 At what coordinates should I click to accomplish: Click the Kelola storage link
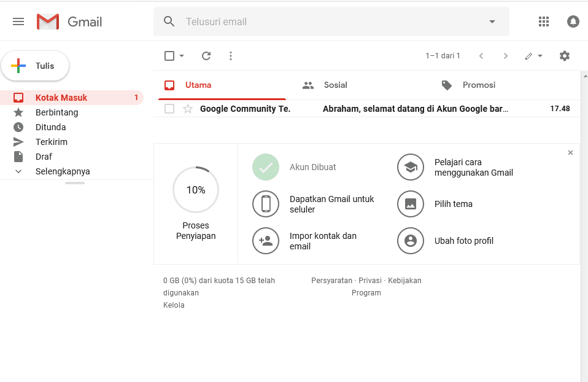(x=174, y=305)
